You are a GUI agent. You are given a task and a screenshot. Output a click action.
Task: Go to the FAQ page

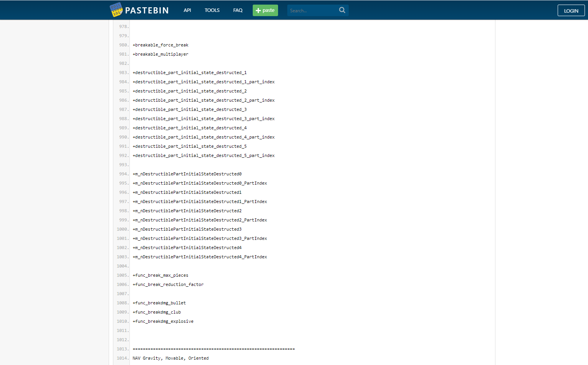[238, 10]
